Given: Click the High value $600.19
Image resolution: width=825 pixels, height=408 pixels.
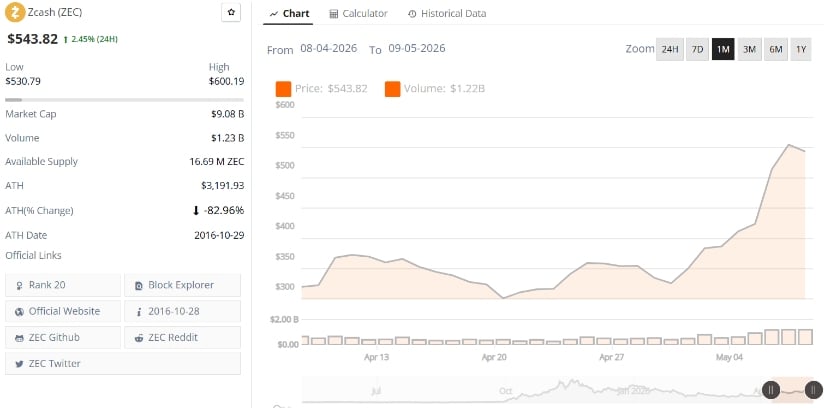Looking at the screenshot, I should click(226, 81).
